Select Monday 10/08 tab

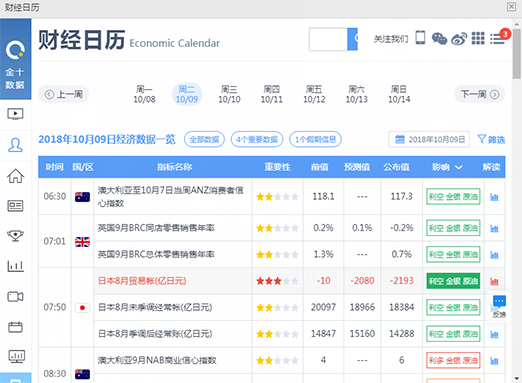[x=144, y=94]
